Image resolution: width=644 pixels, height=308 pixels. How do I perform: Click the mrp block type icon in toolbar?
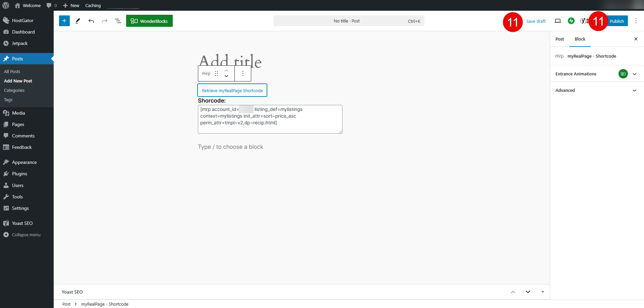pyautogui.click(x=206, y=73)
